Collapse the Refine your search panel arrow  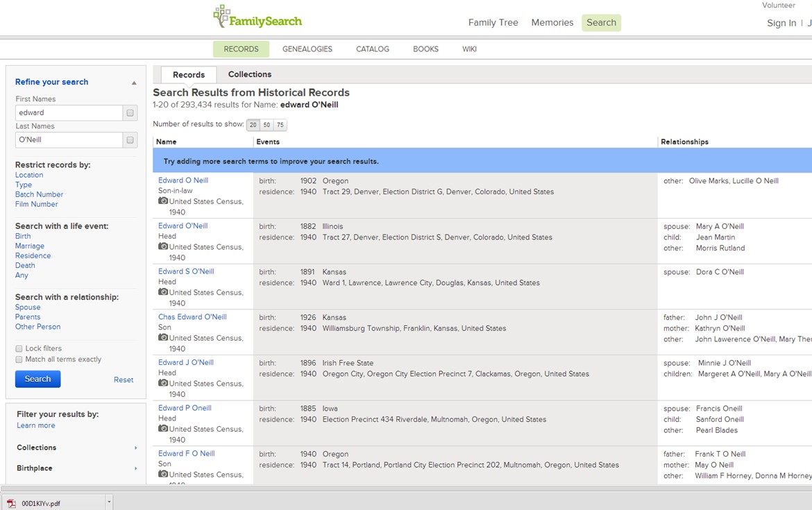coord(134,83)
